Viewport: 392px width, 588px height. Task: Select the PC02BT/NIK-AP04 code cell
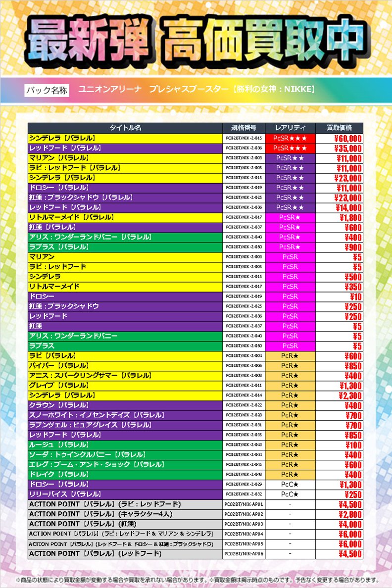pyautogui.click(x=244, y=534)
